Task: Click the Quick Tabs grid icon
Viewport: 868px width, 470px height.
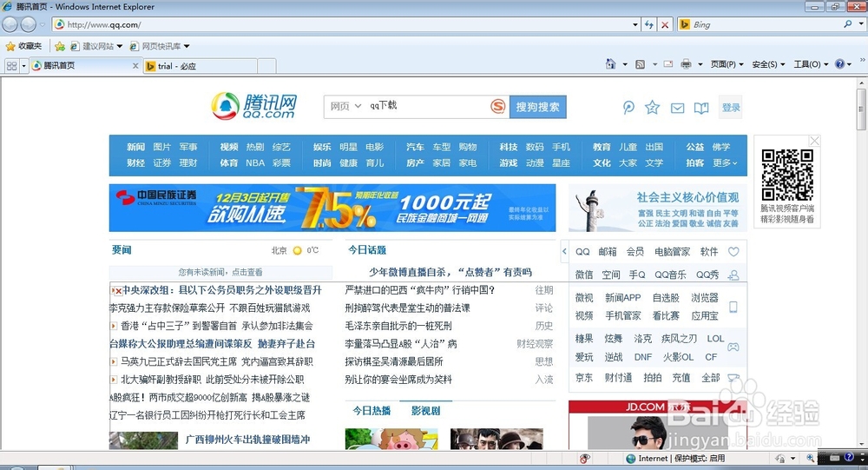Action: click(11, 66)
